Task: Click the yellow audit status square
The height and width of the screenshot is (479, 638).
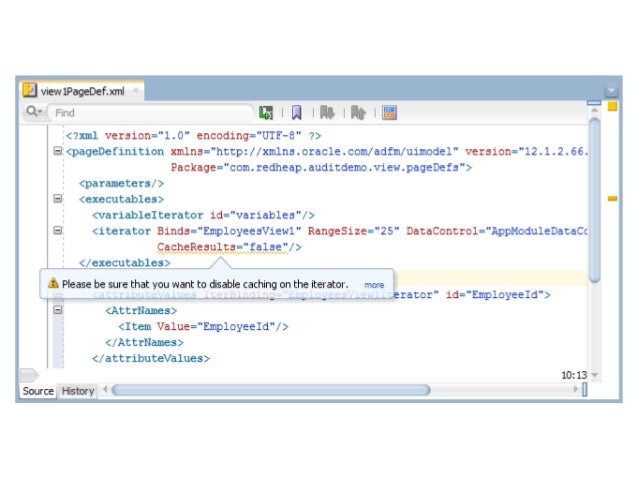Action: coord(612,107)
